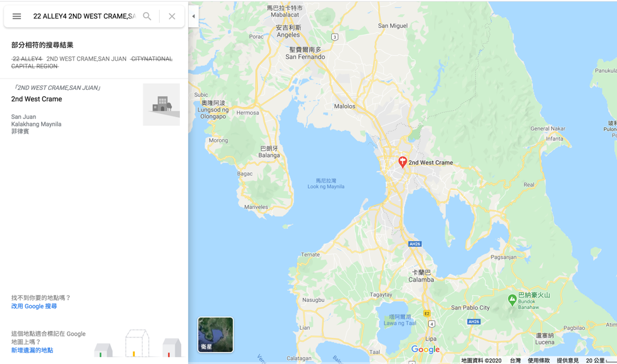Click the E2 expressway shield icon
The image size is (617, 364).
pos(427,313)
